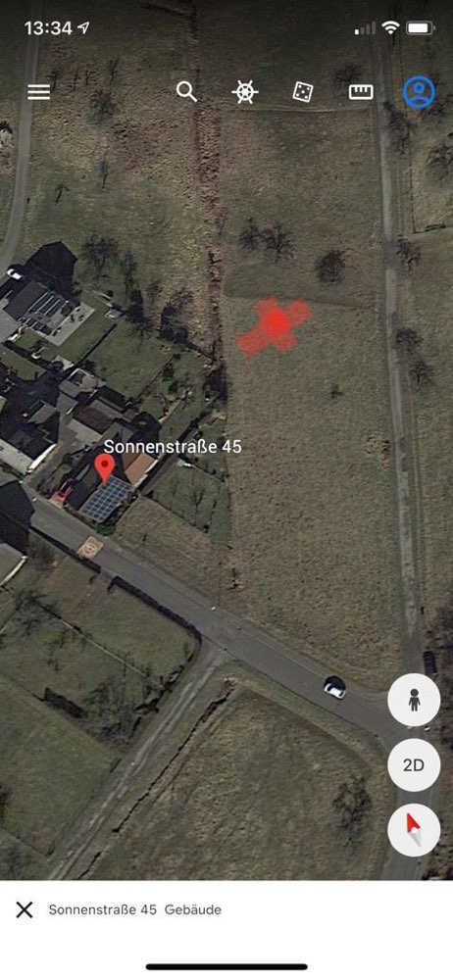453x980 pixels.
Task: Tap the Sonnenstraße 45 map label
Action: point(172,446)
